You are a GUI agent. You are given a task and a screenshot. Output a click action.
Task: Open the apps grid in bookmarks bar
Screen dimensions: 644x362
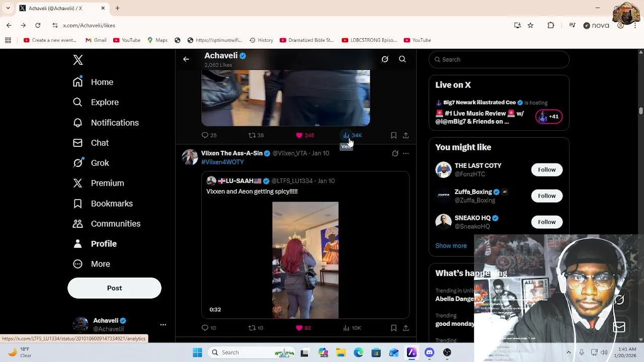point(8,40)
